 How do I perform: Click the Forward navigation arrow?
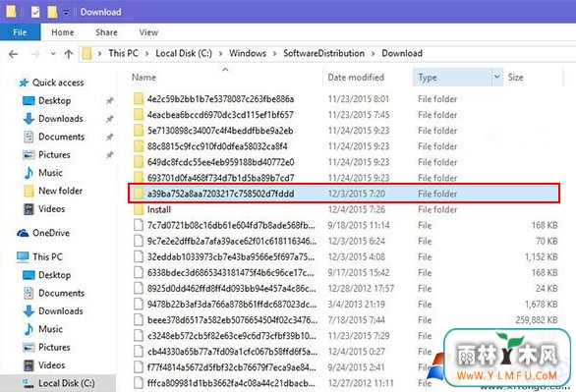(x=35, y=54)
